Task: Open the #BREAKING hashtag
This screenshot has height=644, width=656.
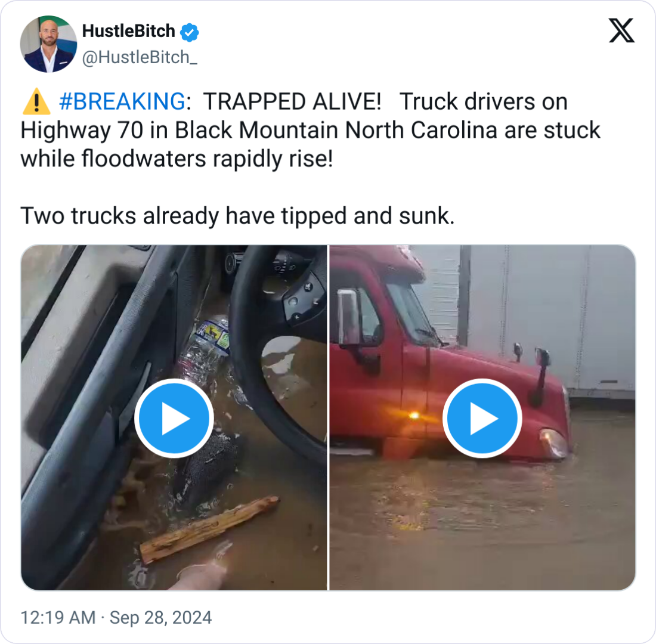Action: pos(122,103)
